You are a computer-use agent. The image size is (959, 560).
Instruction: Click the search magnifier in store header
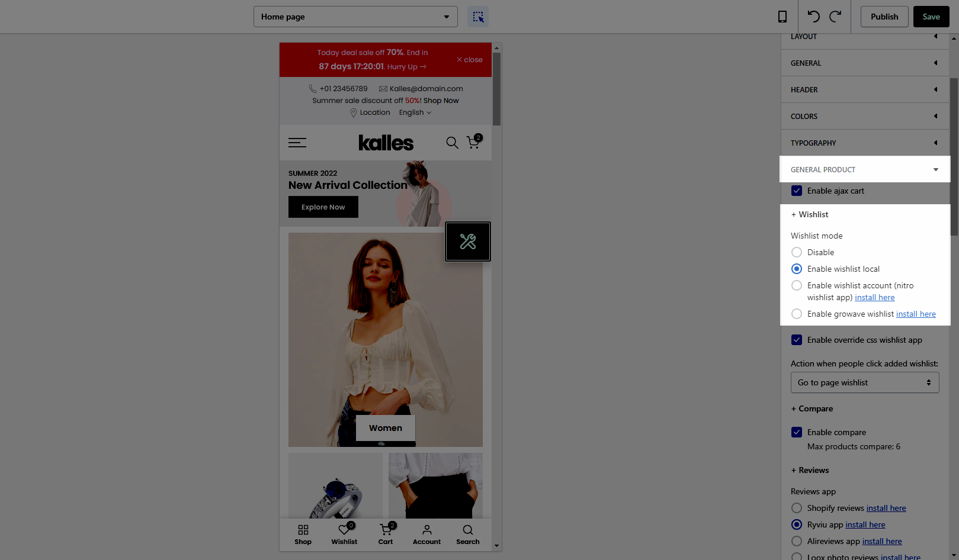pyautogui.click(x=452, y=143)
